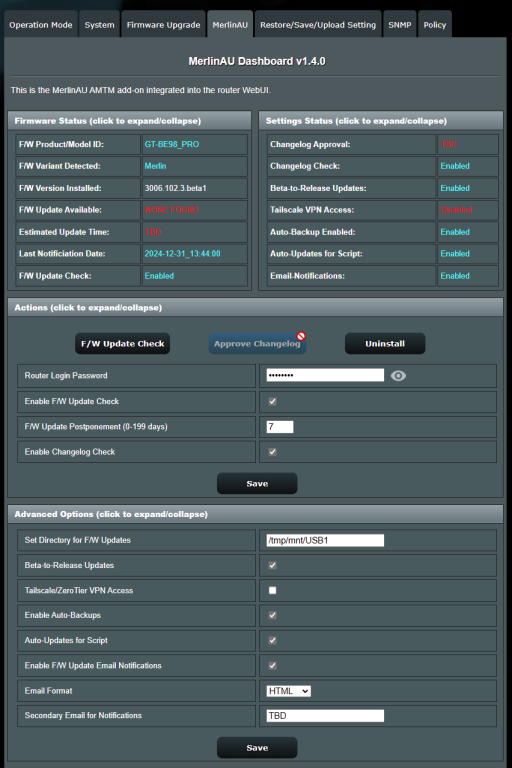Click the Changelog Approval TBD value
512x768 pixels.
(x=449, y=144)
